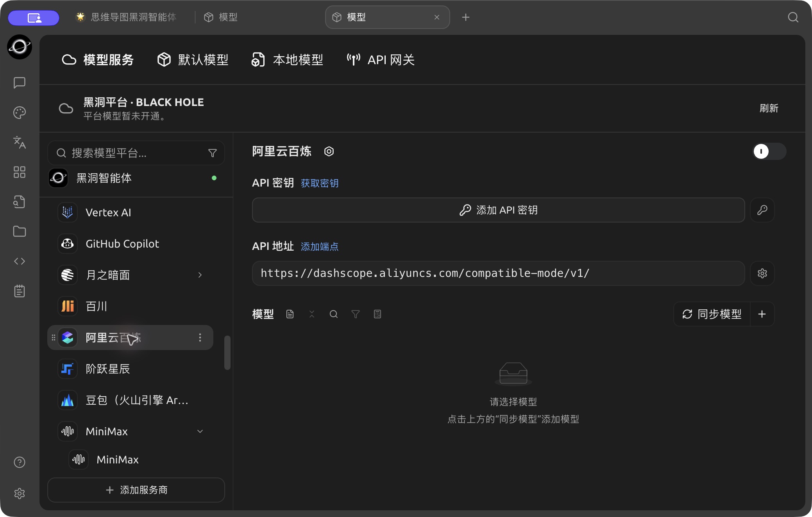Click the provider list scrollbar thumb

point(227,352)
